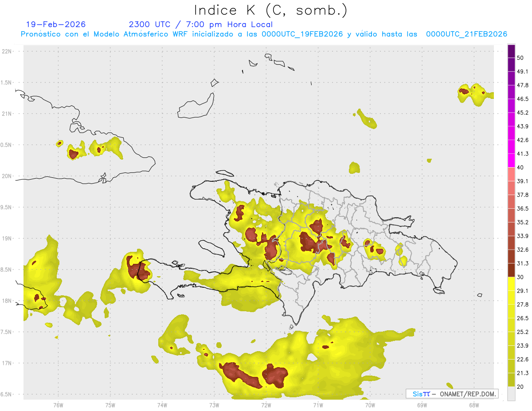The height and width of the screenshot is (411, 532).
Task: Pick the magenta swatch between 40 and 41.3
Action: point(511,160)
